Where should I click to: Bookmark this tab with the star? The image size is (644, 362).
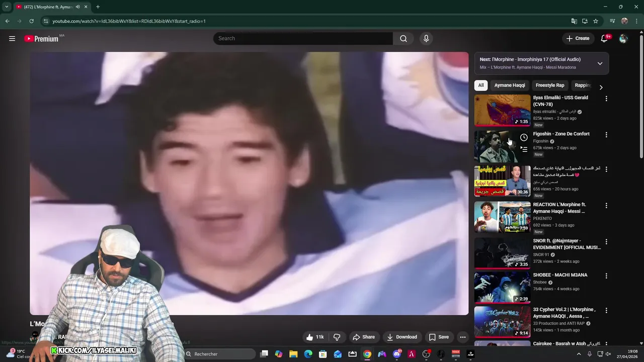click(x=596, y=21)
